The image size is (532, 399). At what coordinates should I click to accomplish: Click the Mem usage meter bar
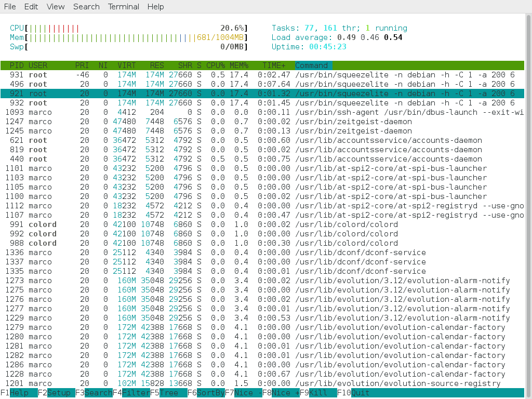(129, 37)
